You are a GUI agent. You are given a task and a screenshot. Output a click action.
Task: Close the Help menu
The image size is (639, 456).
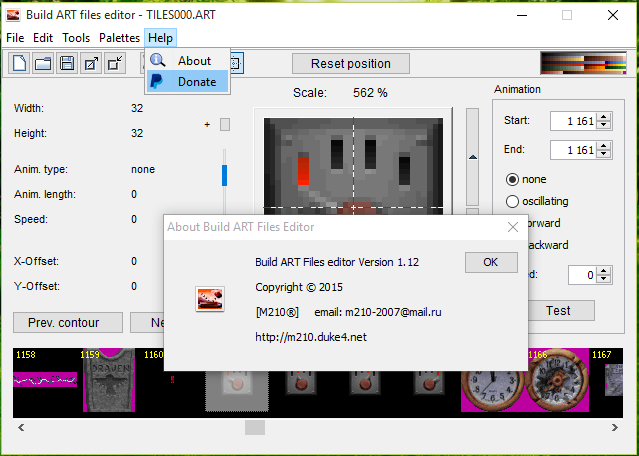(161, 38)
